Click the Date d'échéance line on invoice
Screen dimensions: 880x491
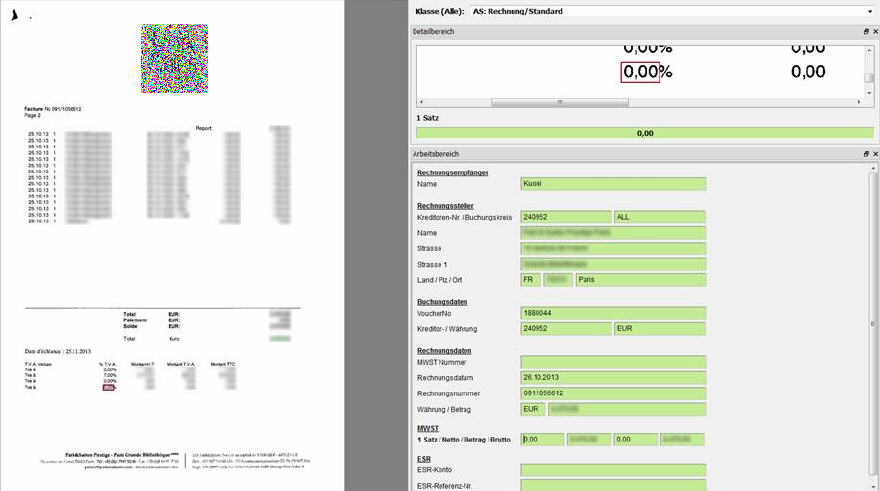tap(58, 351)
